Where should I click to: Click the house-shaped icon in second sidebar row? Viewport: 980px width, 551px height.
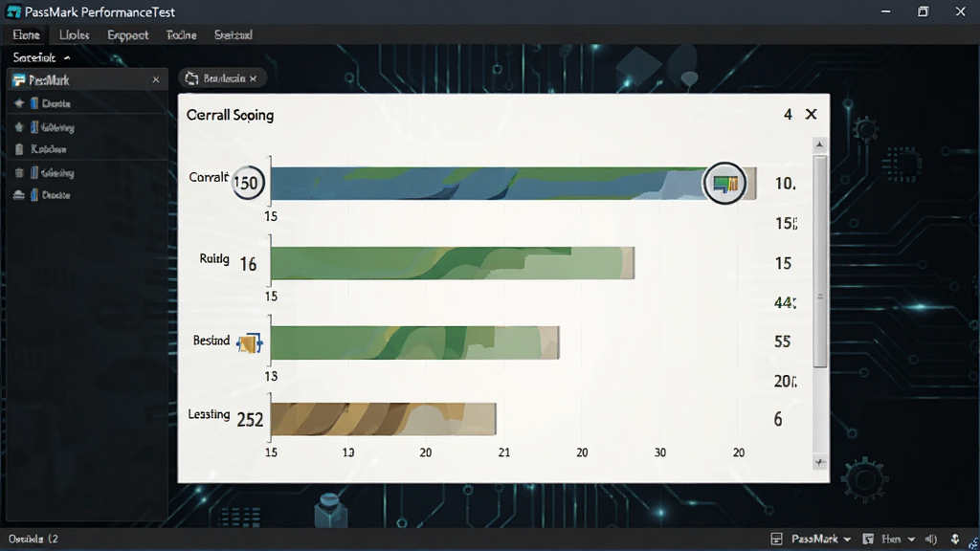point(19,127)
